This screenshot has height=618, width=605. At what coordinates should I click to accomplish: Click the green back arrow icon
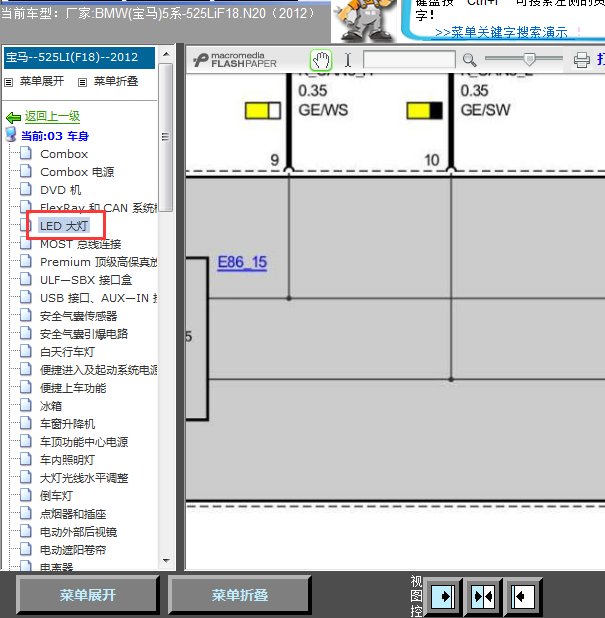pyautogui.click(x=13, y=117)
